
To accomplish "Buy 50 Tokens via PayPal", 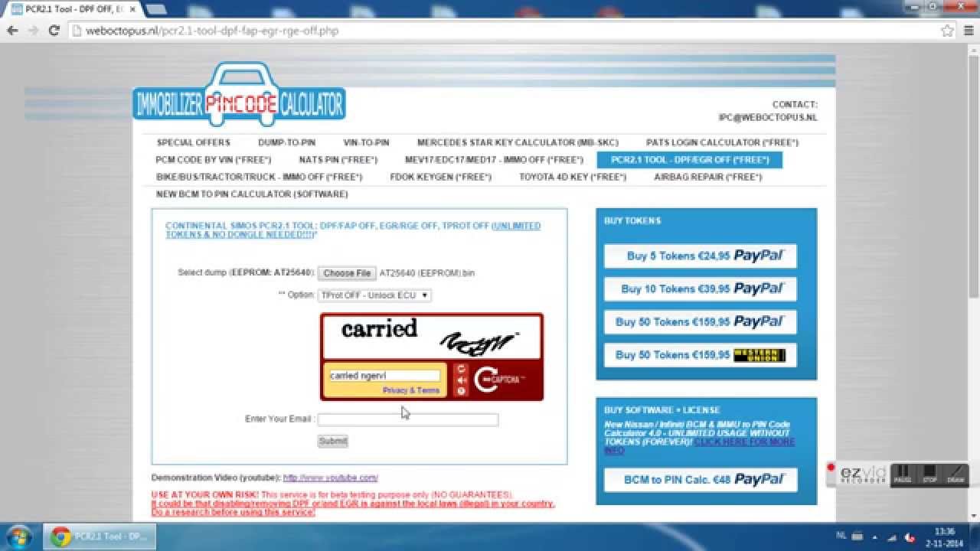I will click(701, 321).
